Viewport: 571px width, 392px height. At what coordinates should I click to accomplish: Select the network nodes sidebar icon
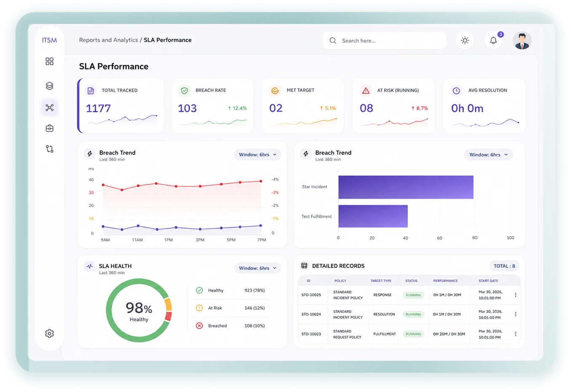pos(49,107)
